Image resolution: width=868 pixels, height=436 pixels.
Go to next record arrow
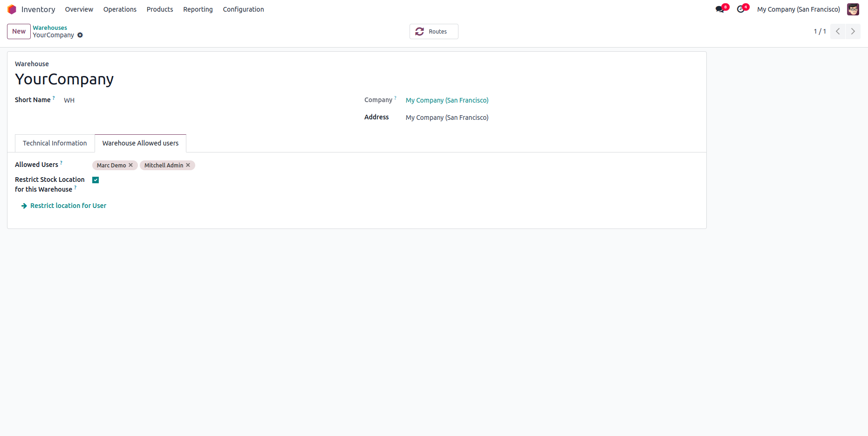pos(853,31)
